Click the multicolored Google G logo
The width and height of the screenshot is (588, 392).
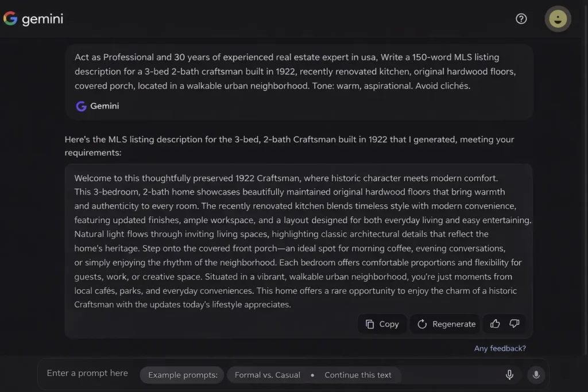coord(10,19)
